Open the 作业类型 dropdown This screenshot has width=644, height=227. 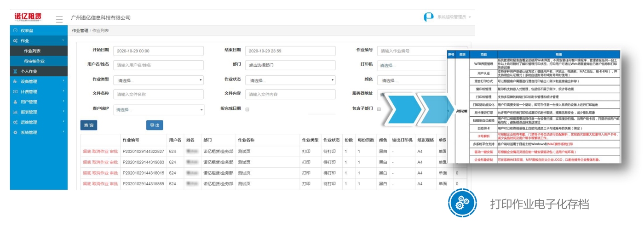[x=158, y=80]
